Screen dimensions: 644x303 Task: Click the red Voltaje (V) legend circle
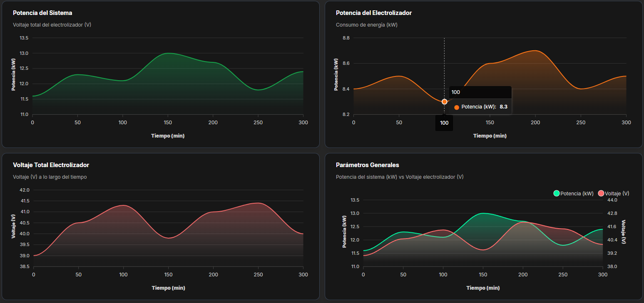coord(601,193)
